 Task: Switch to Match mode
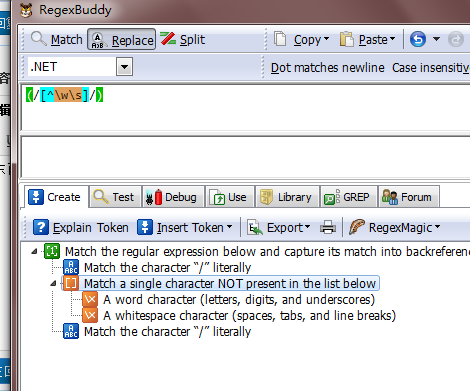(56, 40)
